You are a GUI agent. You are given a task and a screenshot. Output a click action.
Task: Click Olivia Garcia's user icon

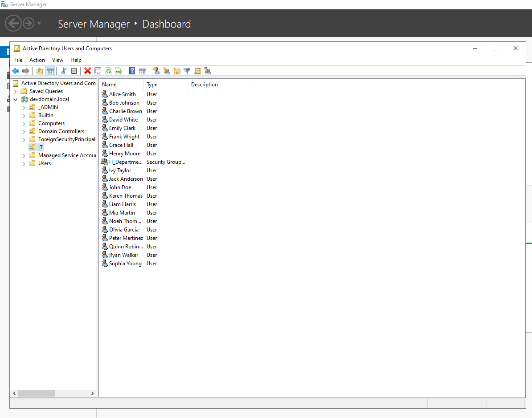tap(105, 230)
